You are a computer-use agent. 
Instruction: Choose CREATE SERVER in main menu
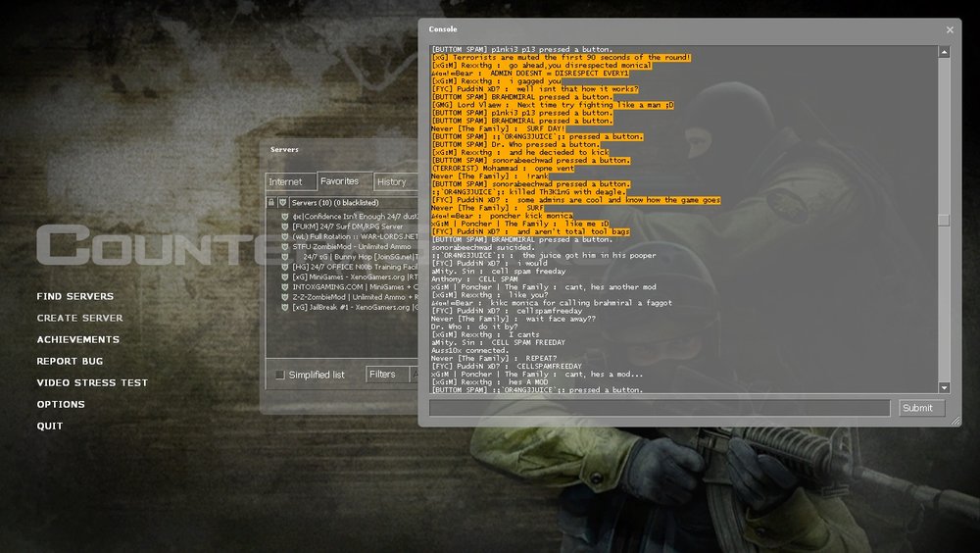[79, 318]
